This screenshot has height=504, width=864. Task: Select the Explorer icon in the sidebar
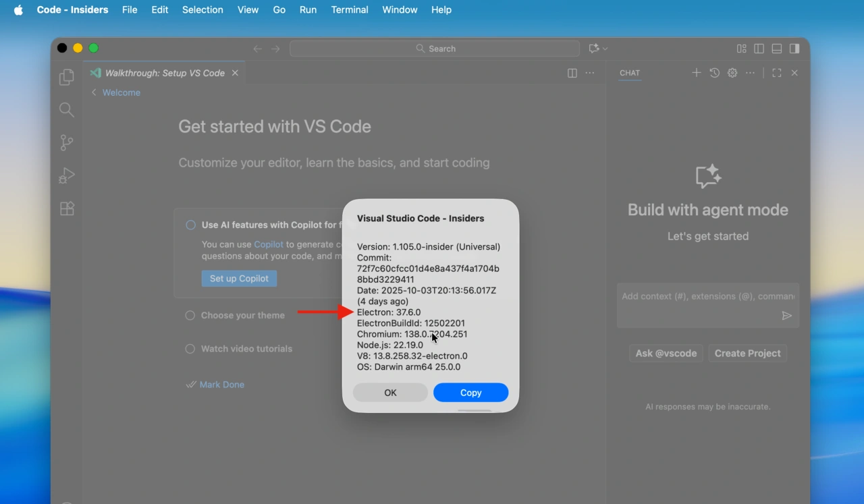(66, 77)
